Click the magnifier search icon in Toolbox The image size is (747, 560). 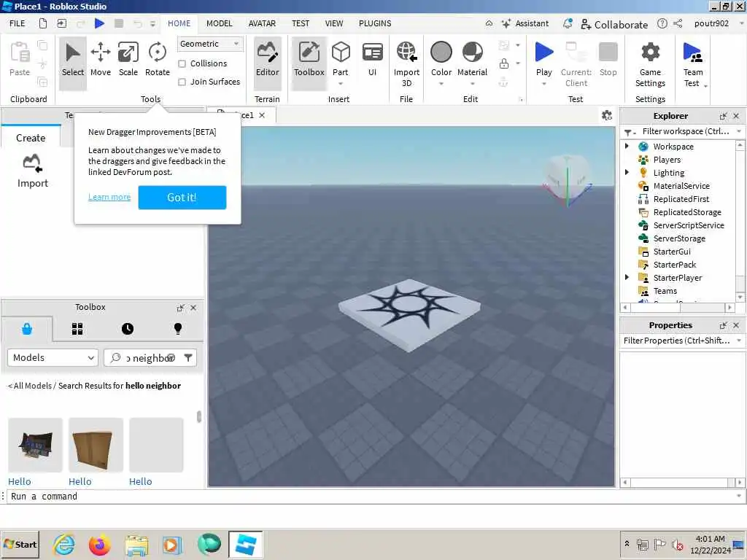[115, 357]
